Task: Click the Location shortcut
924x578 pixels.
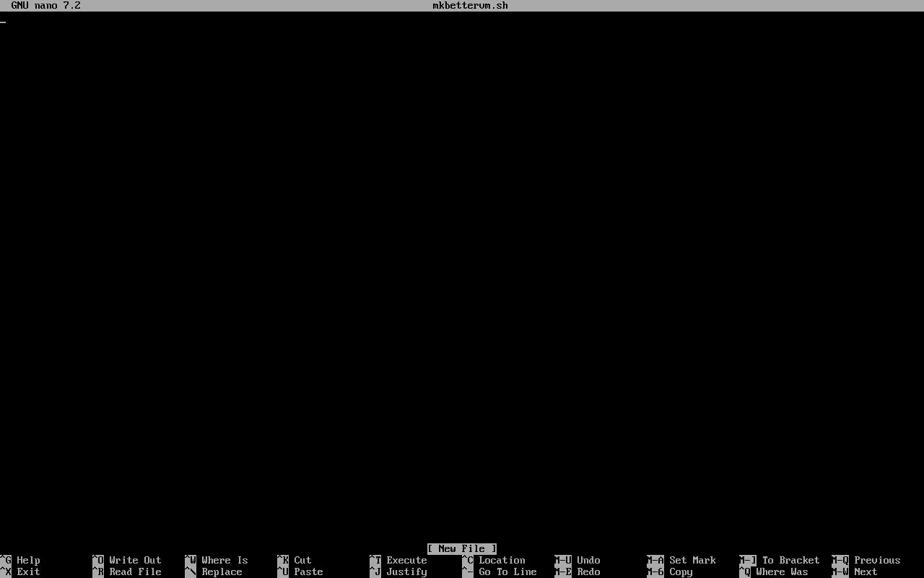Action: coord(502,560)
